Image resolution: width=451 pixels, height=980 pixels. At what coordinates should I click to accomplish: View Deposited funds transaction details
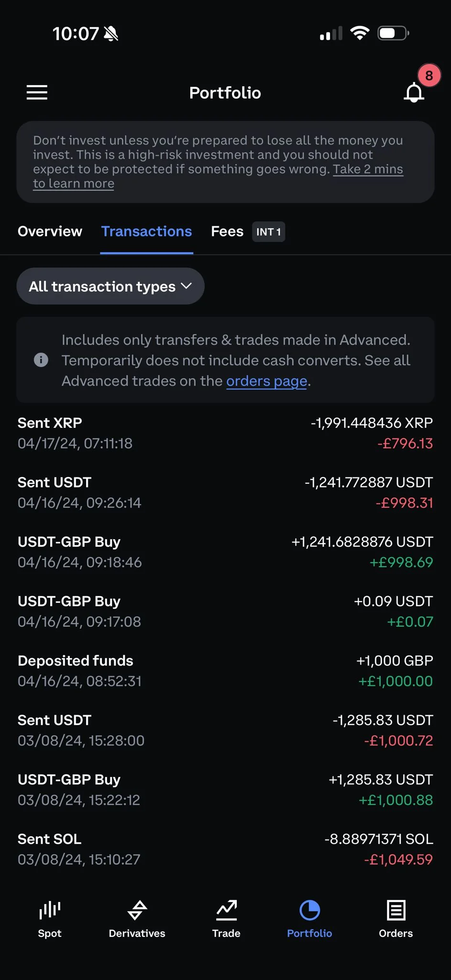point(225,671)
